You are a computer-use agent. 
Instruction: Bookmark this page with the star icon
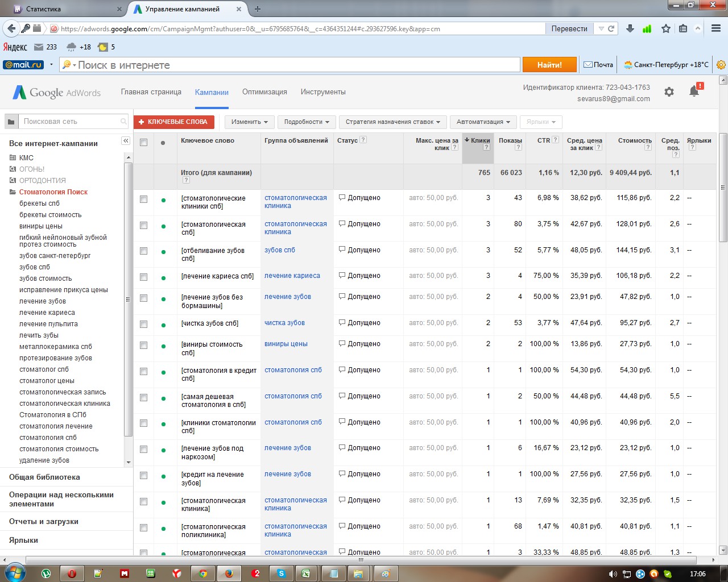(665, 28)
